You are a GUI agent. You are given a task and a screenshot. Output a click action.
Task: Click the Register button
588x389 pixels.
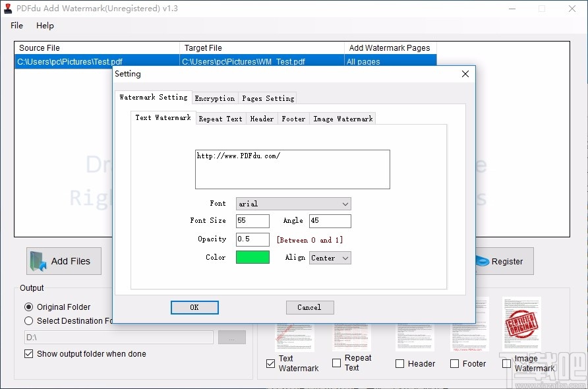[x=505, y=261]
